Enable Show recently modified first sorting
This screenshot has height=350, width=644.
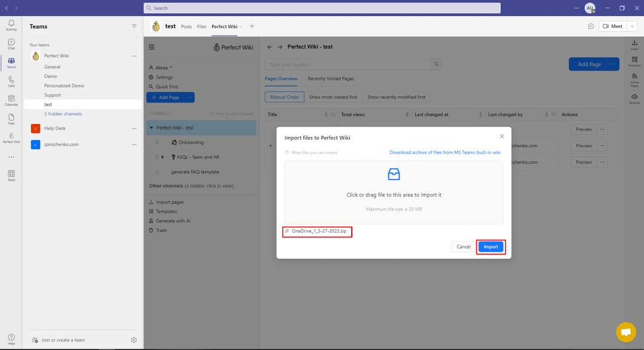[397, 97]
